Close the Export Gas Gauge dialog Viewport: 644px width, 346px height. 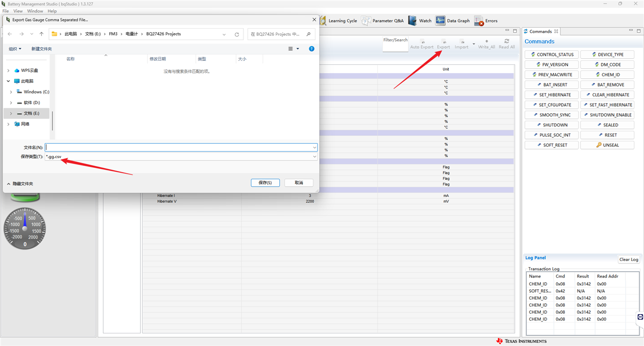tap(314, 20)
